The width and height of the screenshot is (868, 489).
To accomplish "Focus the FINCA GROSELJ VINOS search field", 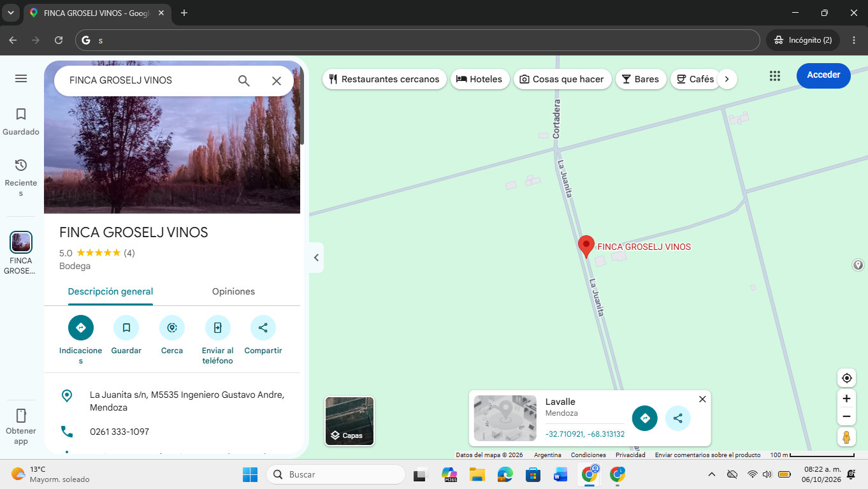I will (x=147, y=80).
